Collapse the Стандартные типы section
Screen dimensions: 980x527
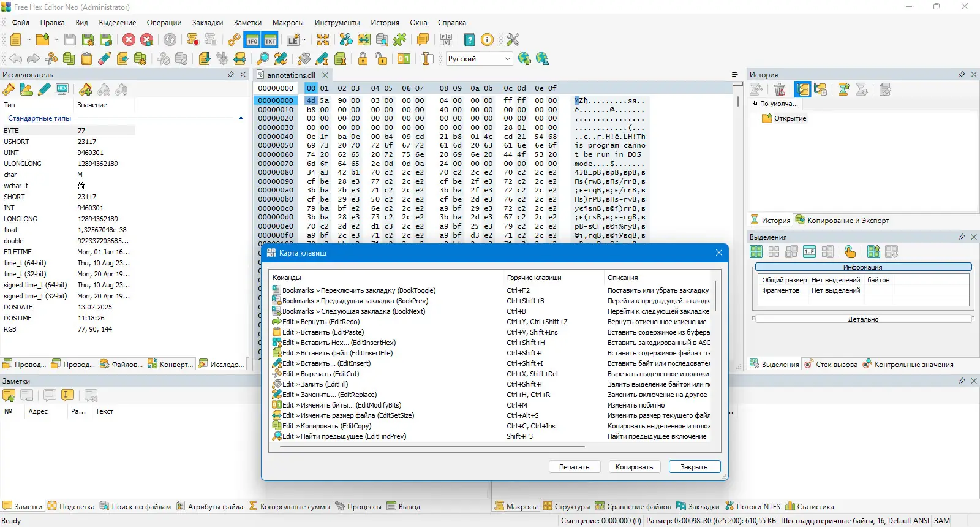point(241,118)
